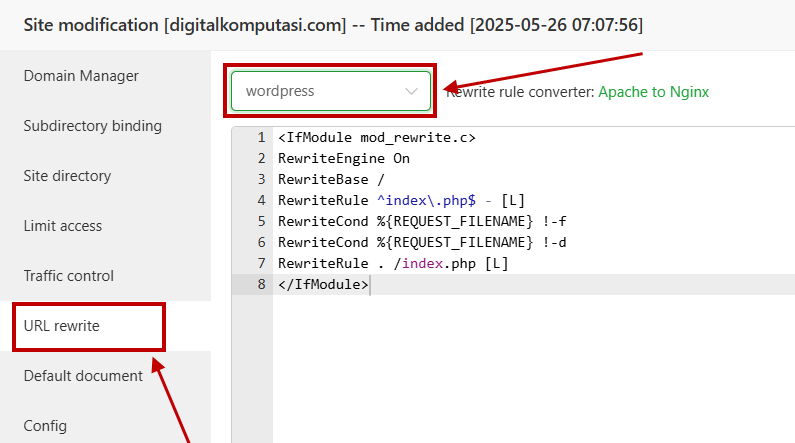The height and width of the screenshot is (443, 795).
Task: Open the Limit access section
Action: (x=63, y=226)
